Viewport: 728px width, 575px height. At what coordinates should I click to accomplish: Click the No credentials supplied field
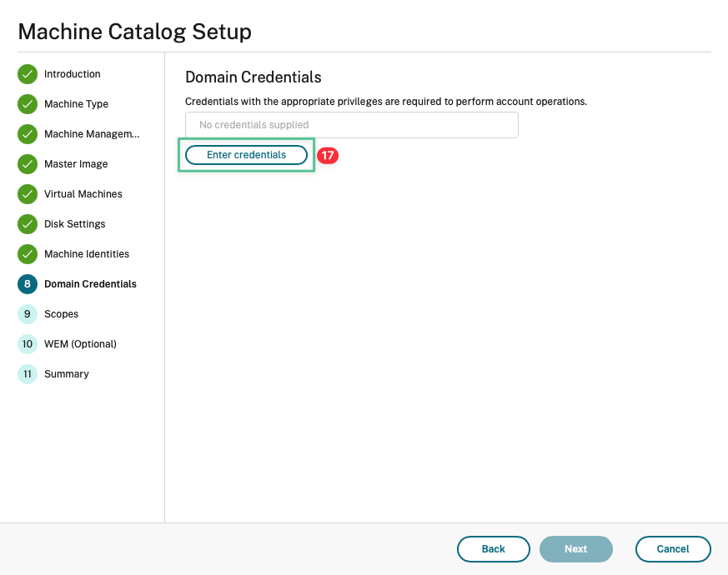[351, 125]
